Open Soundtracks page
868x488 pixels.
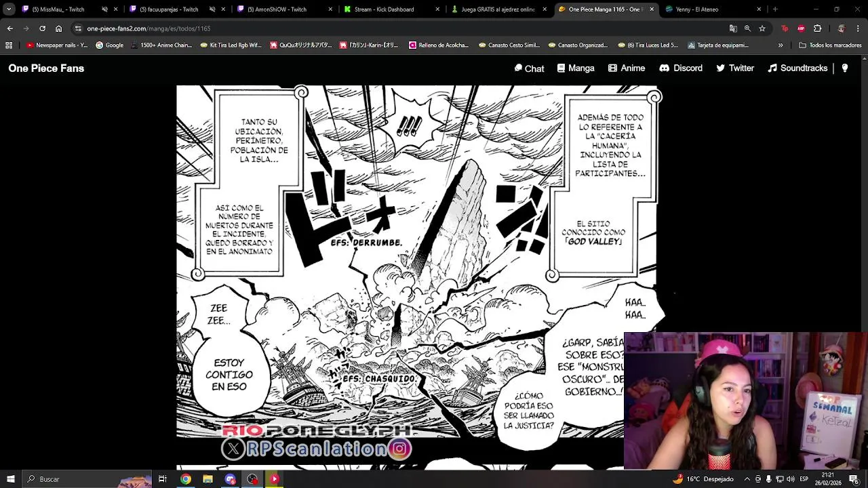(797, 68)
